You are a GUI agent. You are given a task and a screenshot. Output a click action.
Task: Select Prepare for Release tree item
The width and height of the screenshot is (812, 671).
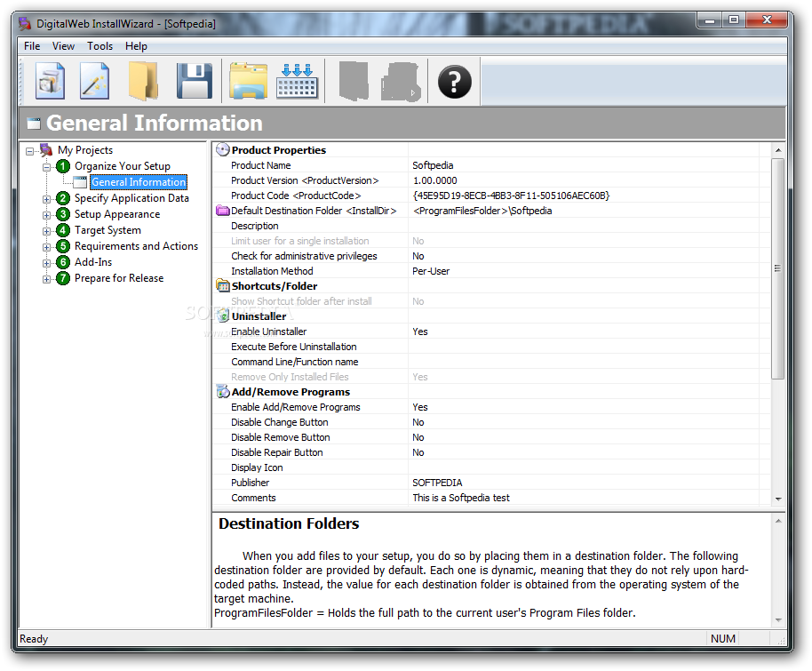coord(119,278)
